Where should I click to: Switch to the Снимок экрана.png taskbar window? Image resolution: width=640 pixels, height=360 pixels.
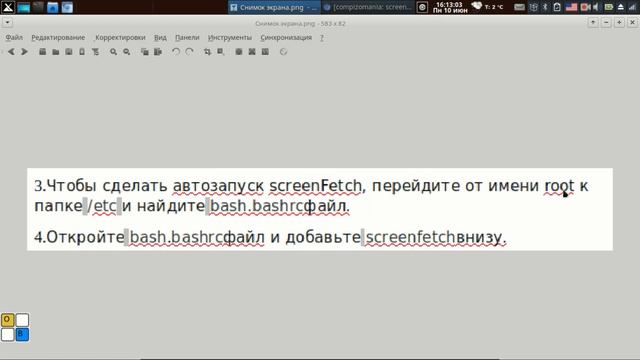(274, 7)
